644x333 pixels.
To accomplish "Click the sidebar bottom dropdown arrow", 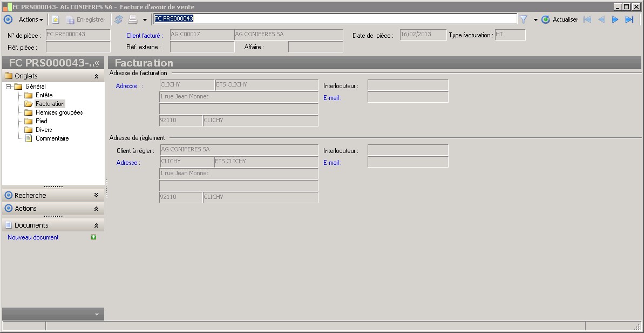I will (x=97, y=315).
